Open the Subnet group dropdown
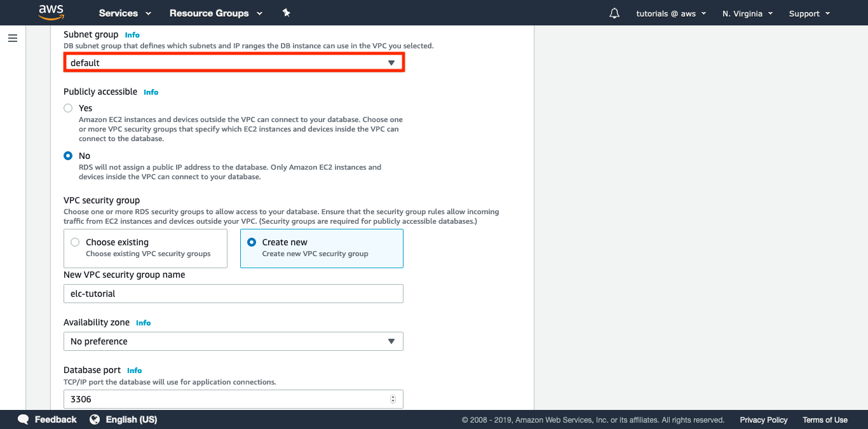868x429 pixels. pos(233,63)
